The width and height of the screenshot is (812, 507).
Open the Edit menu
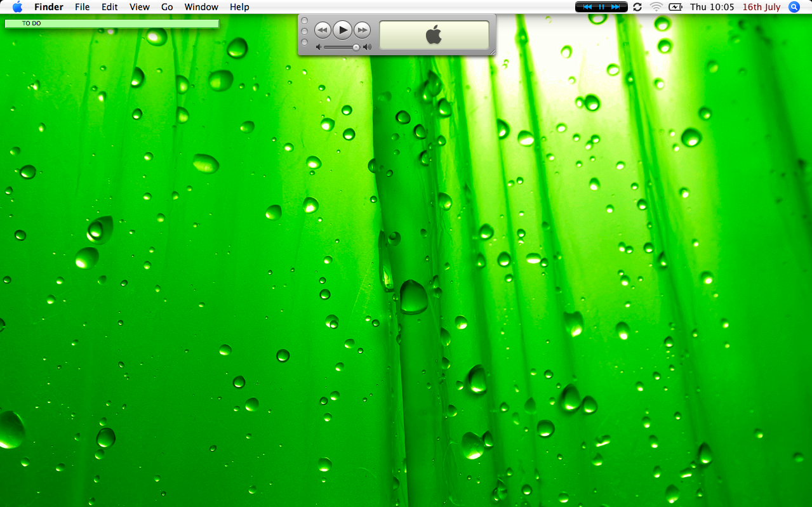110,7
